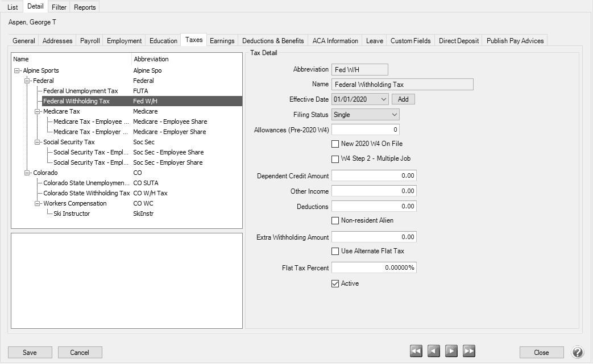Open the Filing Status dropdown
The height and width of the screenshot is (364, 593).
tap(395, 115)
